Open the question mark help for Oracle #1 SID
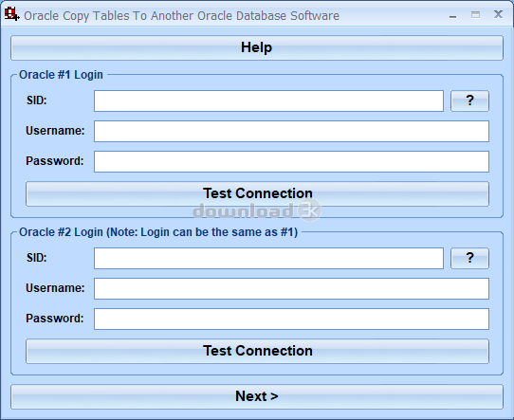Screen dimensions: 514x420 [x=469, y=100]
